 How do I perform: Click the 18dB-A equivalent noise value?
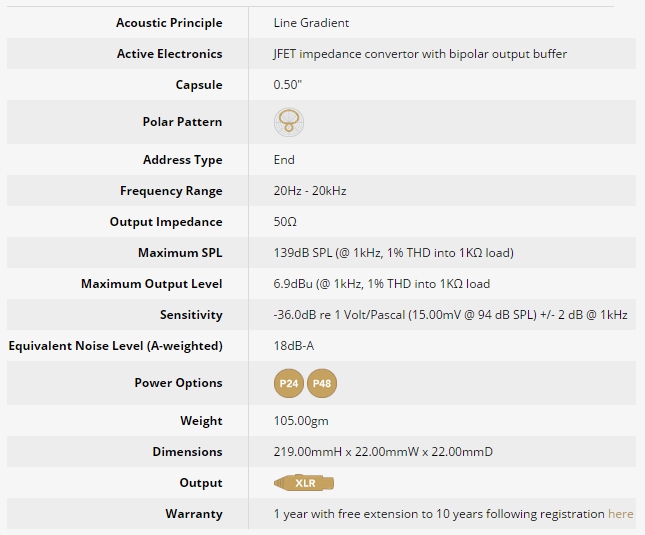294,346
